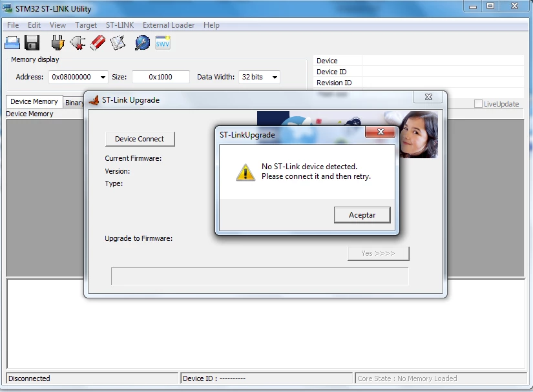Click the Upgrade to Firmware label
Screen dimensions: 533x392
click(x=139, y=238)
